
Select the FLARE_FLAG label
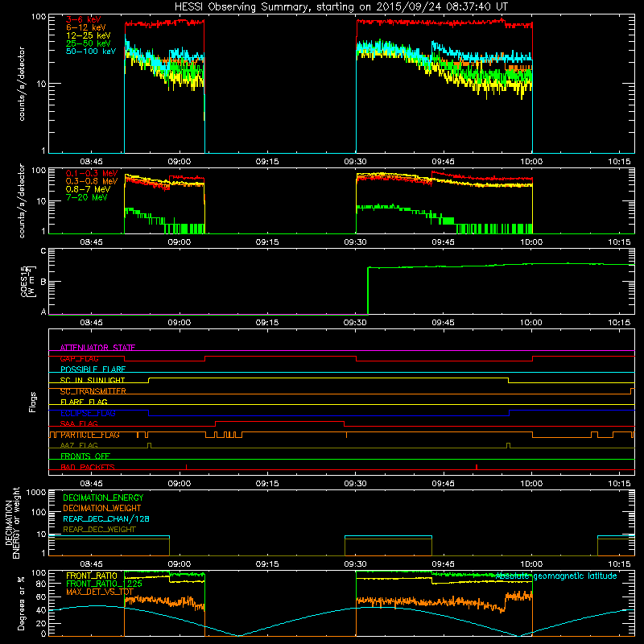click(x=84, y=402)
